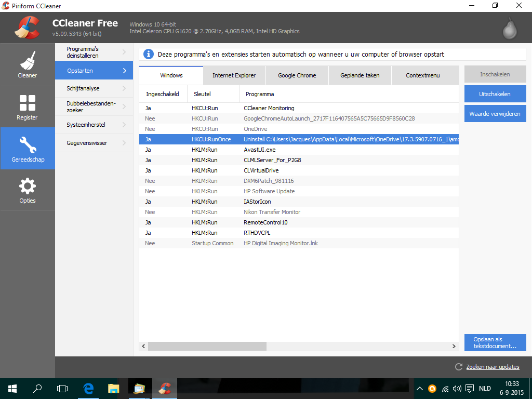Viewport: 532px width, 399px height.
Task: Open Task View on taskbar
Action: pos(62,388)
